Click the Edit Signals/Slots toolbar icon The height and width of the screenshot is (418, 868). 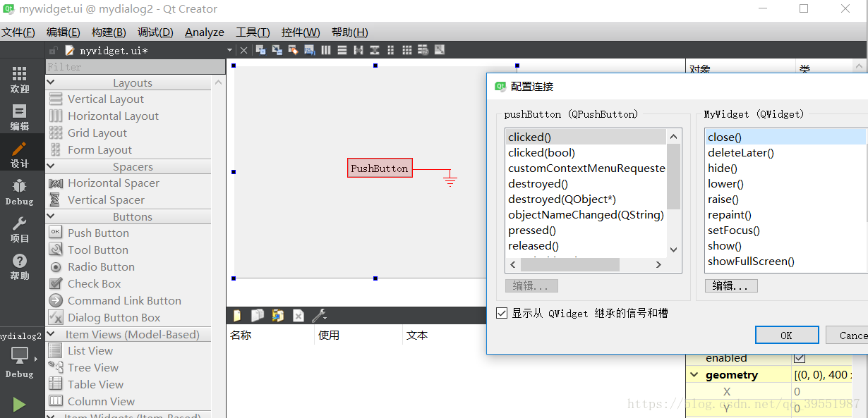[277, 50]
